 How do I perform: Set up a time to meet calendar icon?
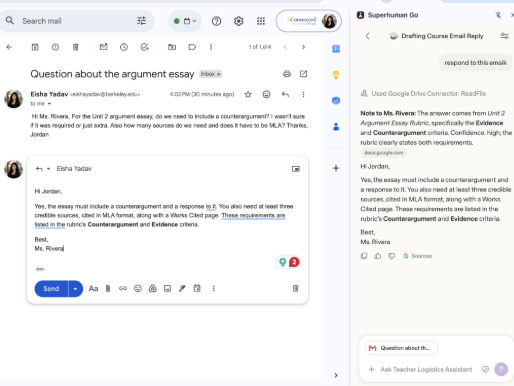[197, 288]
